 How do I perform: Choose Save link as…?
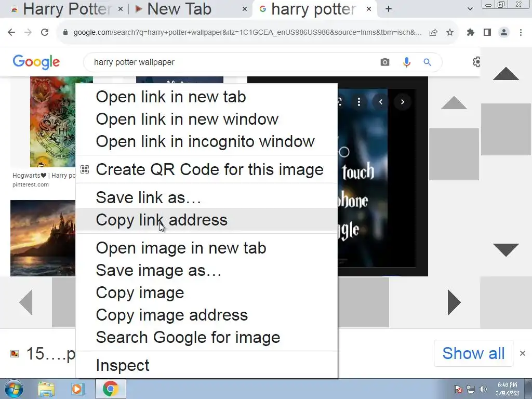click(x=207, y=198)
